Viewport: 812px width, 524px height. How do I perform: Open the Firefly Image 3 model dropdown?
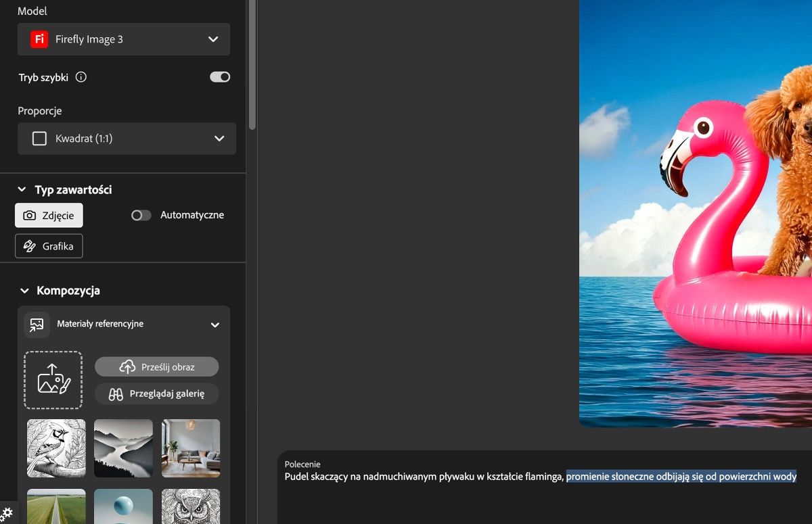[x=124, y=39]
